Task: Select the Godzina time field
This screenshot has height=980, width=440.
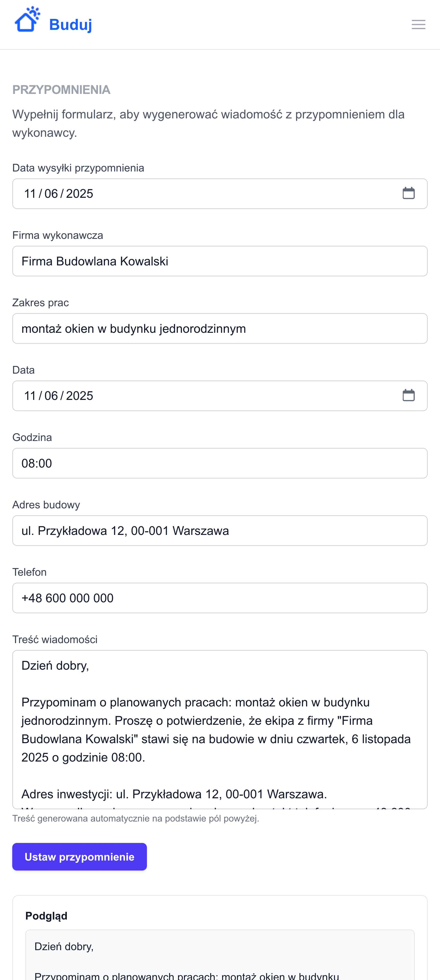Action: coord(220,463)
